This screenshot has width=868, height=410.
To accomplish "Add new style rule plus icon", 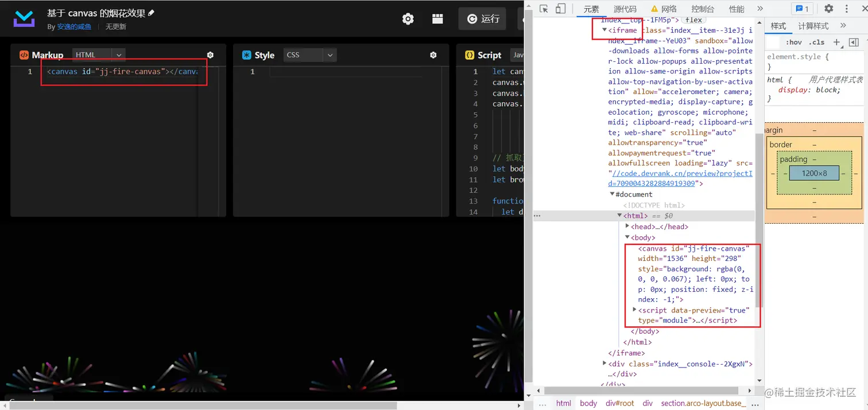I will [x=837, y=42].
